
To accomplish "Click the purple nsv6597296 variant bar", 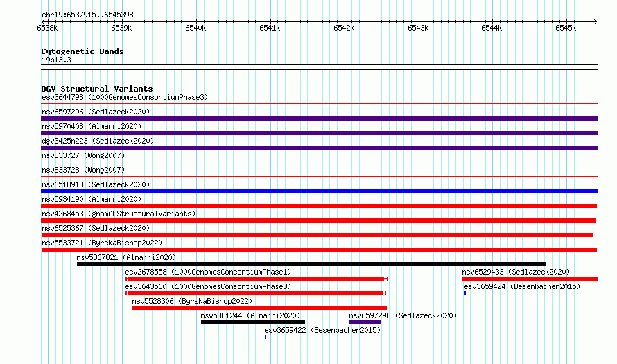I will [319, 119].
